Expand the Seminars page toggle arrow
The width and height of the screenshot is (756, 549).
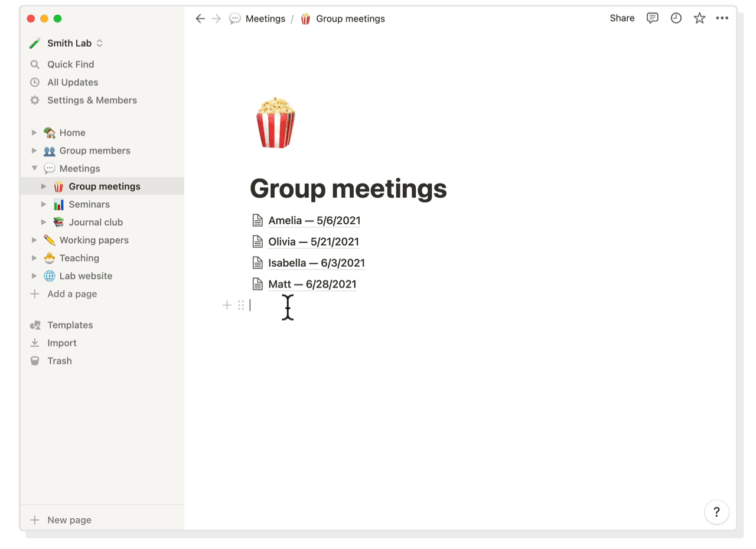tap(44, 204)
